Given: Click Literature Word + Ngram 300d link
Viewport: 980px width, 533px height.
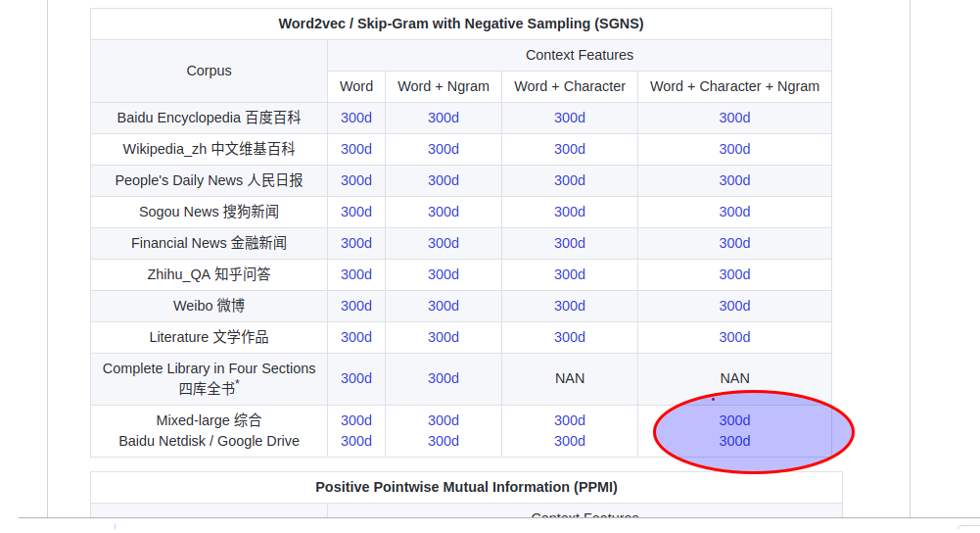Looking at the screenshot, I should pos(443,337).
